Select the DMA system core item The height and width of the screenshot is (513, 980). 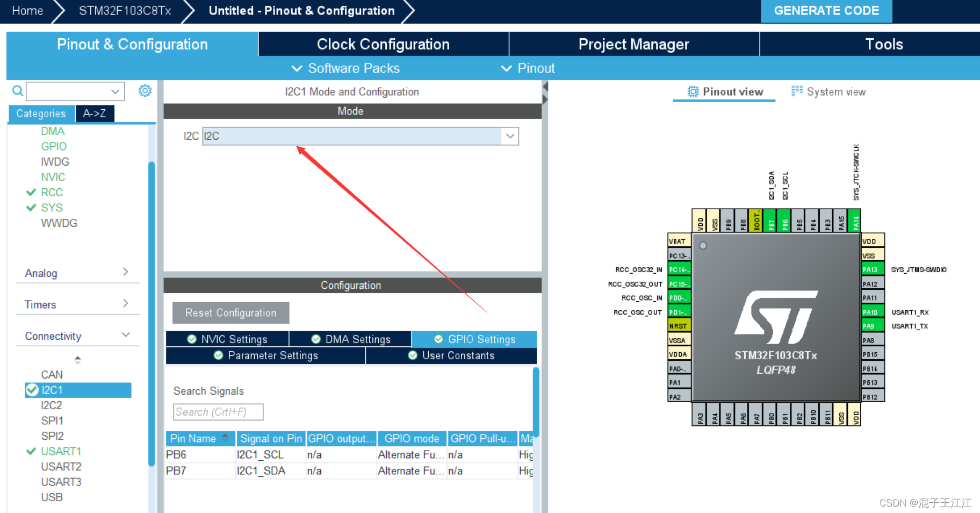click(53, 131)
